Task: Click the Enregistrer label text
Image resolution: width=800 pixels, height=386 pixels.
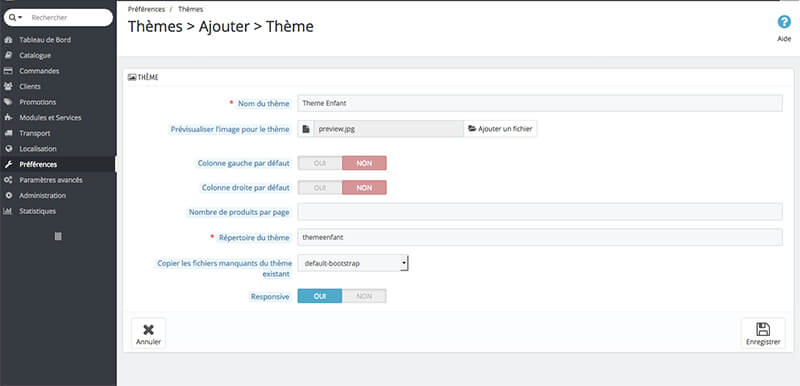Action: 763,342
